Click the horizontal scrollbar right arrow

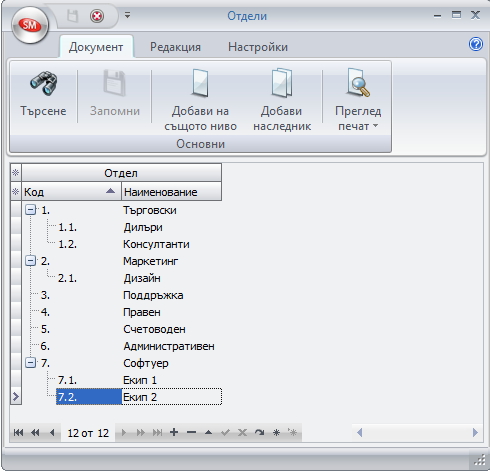point(475,432)
